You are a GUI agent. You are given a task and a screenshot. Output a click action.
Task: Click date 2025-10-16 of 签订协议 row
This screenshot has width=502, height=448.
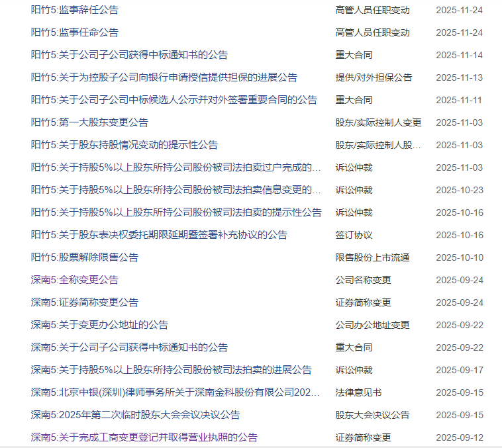pos(460,235)
